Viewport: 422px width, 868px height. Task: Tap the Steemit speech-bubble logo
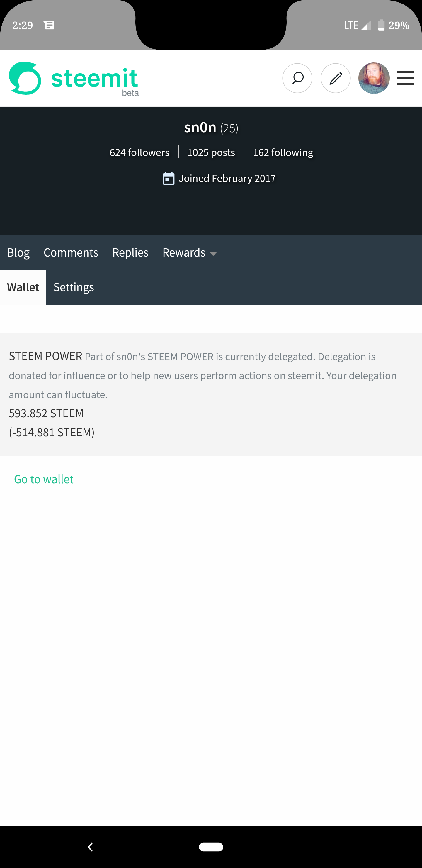pos(25,78)
